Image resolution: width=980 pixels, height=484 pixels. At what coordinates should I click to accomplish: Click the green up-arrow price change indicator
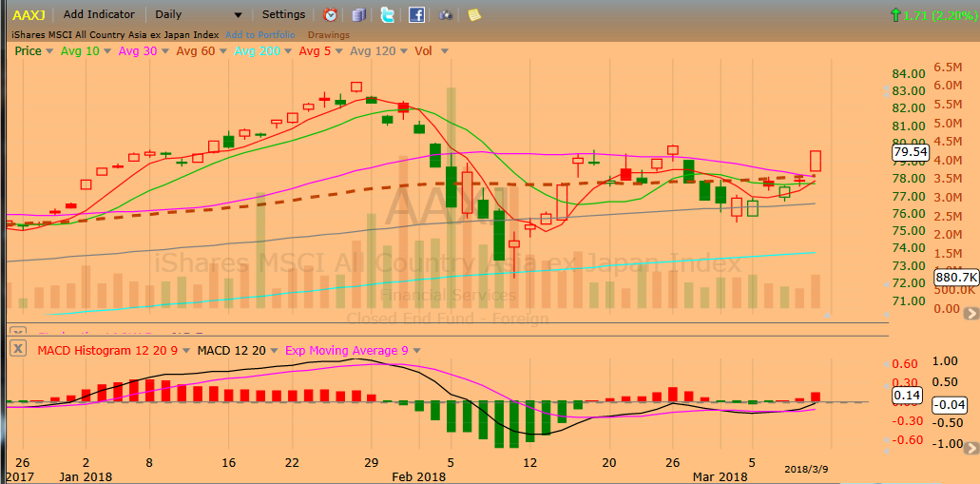[894, 14]
